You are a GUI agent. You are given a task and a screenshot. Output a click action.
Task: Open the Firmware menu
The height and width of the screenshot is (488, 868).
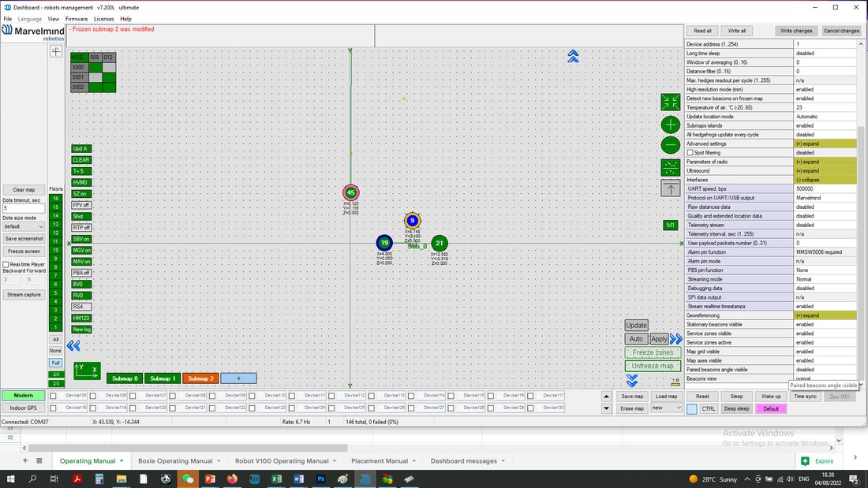[77, 19]
